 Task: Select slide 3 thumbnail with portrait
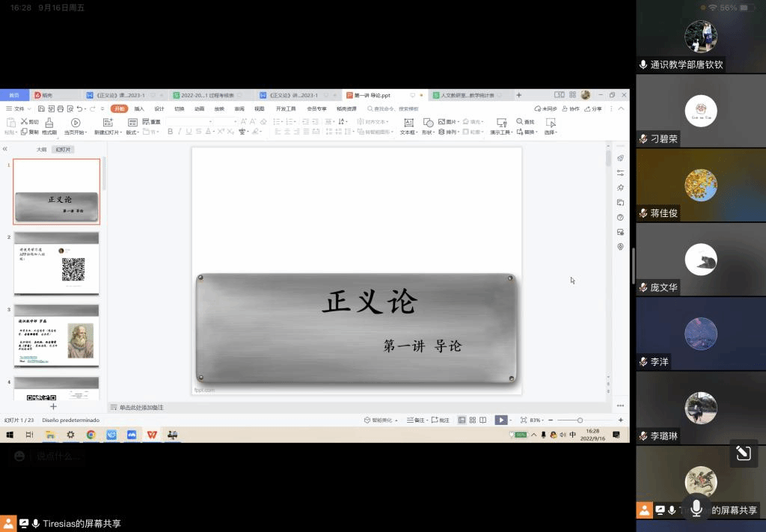click(x=57, y=336)
